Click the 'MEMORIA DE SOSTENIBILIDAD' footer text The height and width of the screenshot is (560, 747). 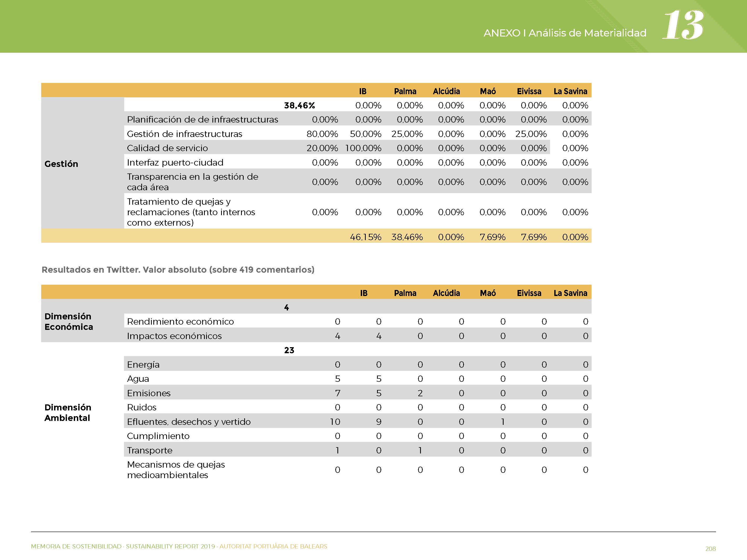point(76,547)
